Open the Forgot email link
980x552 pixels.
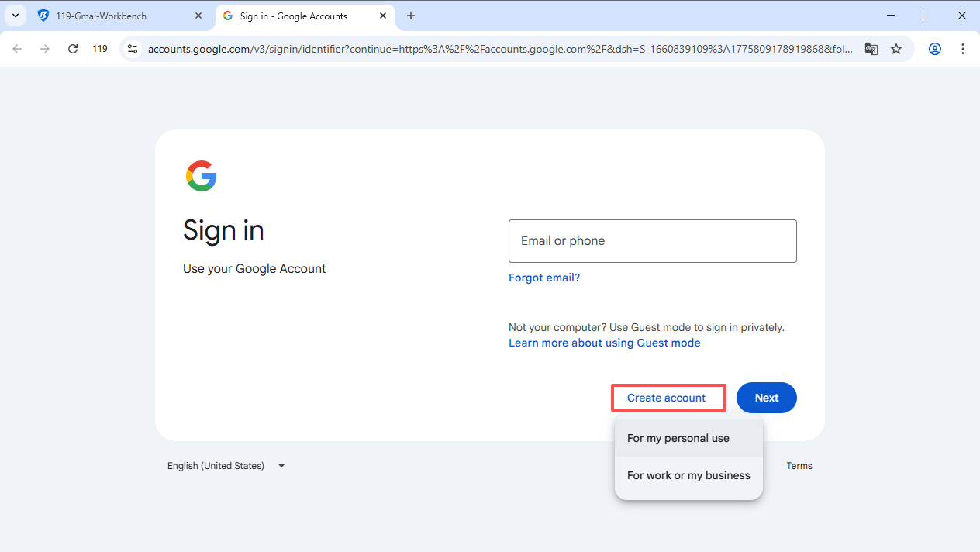click(543, 277)
